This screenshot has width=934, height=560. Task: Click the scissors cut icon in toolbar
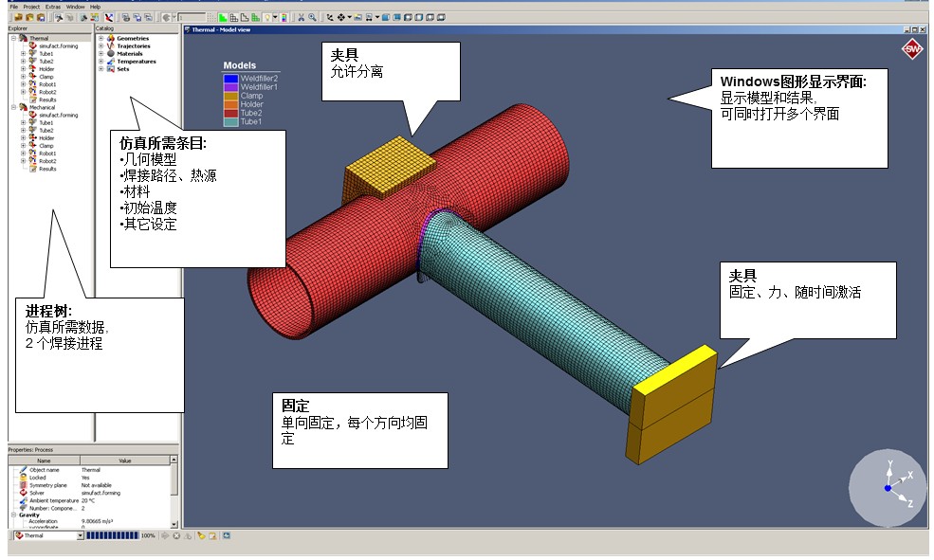302,17
